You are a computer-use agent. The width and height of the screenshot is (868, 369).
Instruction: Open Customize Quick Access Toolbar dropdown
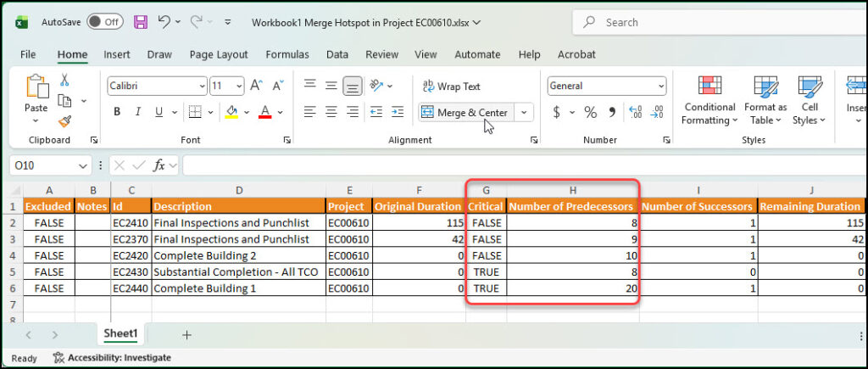pos(227,22)
